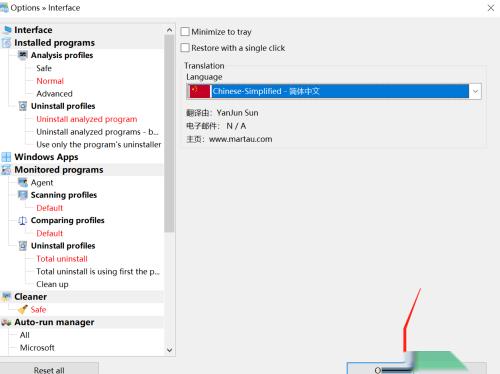Open the Language dropdown arrow

475,91
